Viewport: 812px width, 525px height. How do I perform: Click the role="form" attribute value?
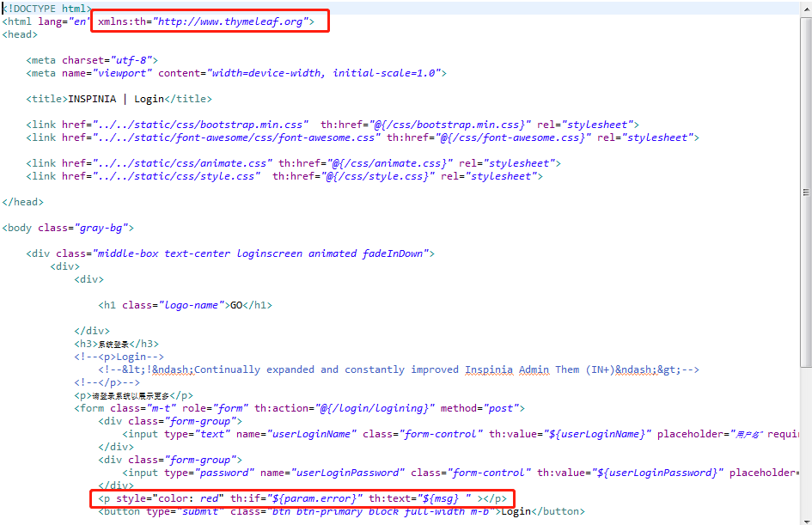tap(215, 408)
